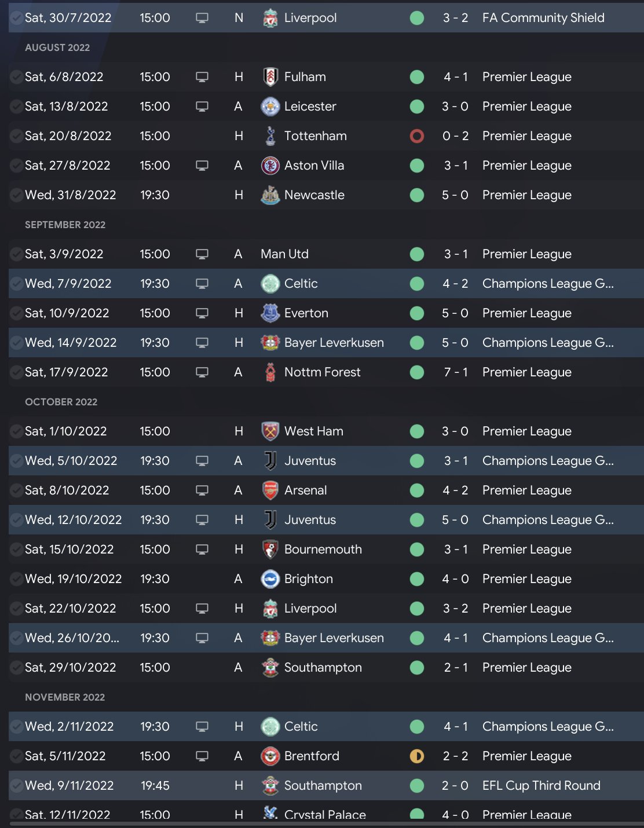Toggle the check circle for the Sat 6/8/2022 fixture
The width and height of the screenshot is (644, 828).
(x=17, y=77)
